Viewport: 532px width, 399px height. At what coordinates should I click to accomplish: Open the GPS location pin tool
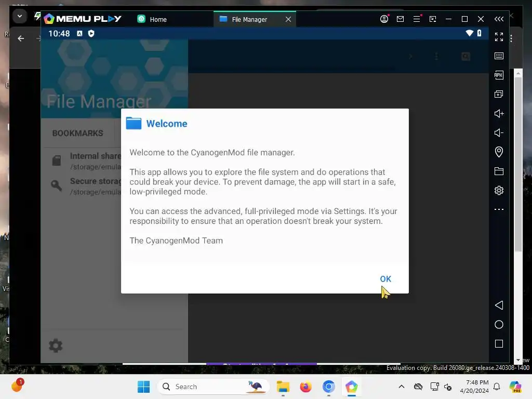coord(499,152)
